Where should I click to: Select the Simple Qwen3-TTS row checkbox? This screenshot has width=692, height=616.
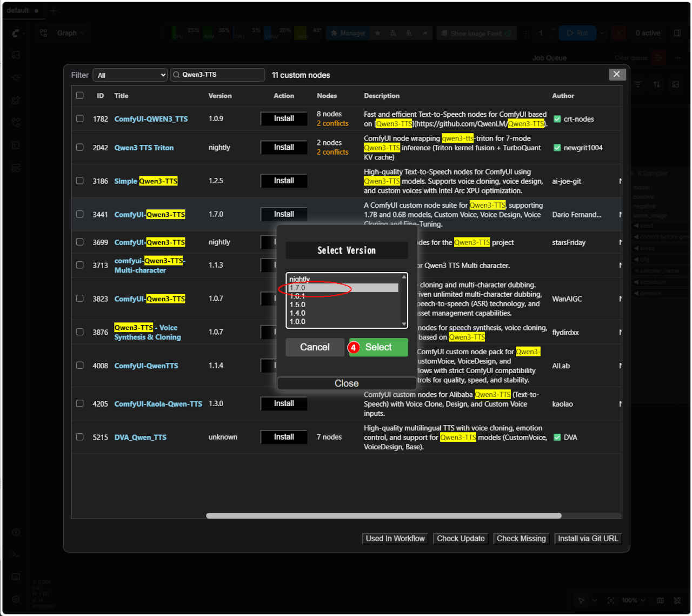pos(80,181)
